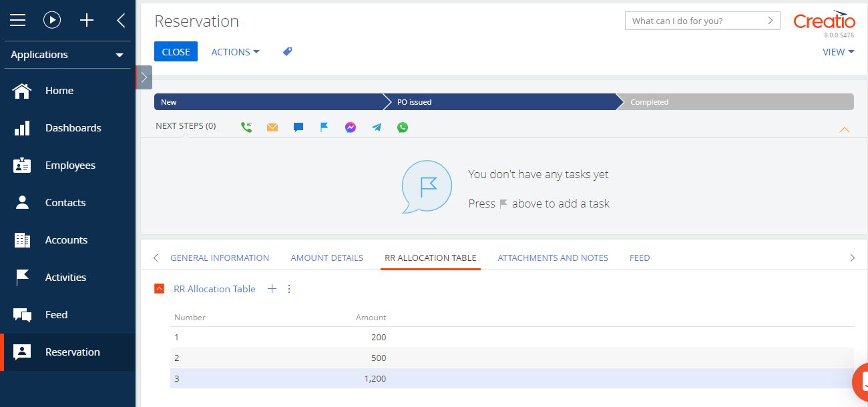868x407 pixels.
Task: Open RR Allocation Table three-dot menu
Action: tap(289, 289)
